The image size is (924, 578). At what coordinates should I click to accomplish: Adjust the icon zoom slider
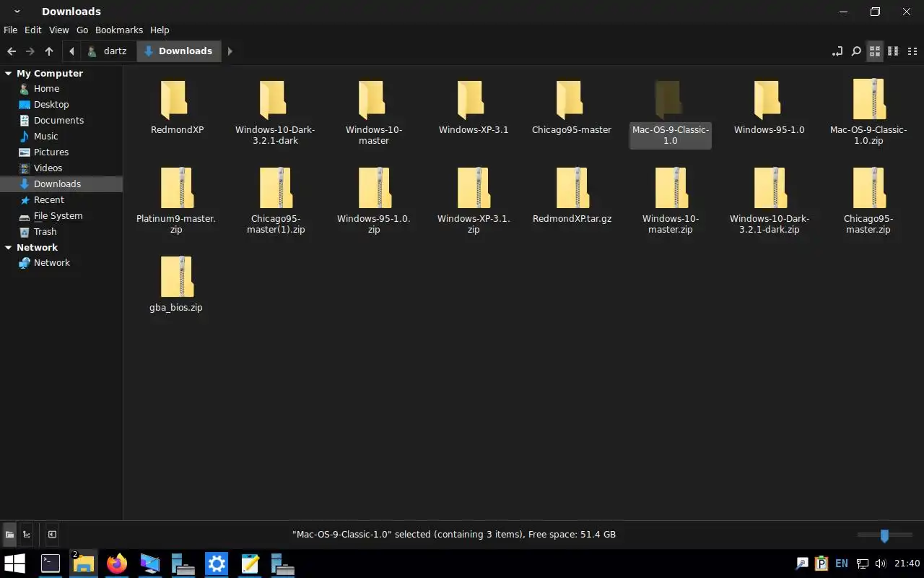pyautogui.click(x=884, y=535)
